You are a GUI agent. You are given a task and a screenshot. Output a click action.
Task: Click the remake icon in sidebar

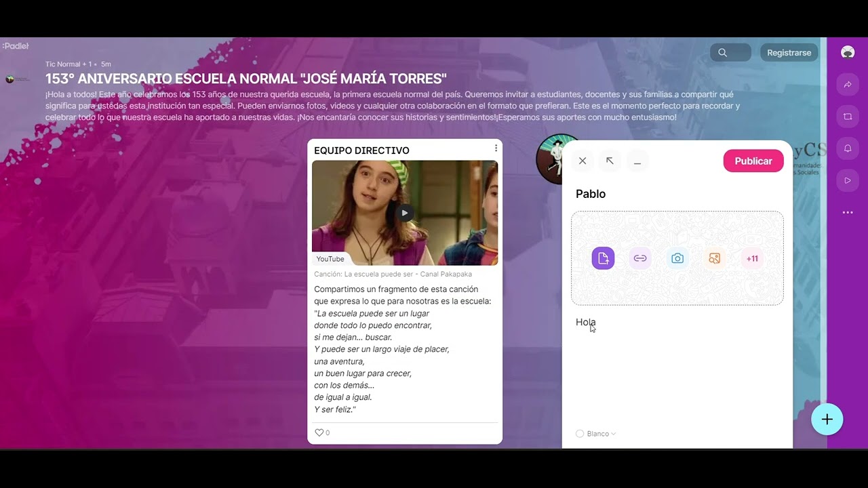click(848, 117)
